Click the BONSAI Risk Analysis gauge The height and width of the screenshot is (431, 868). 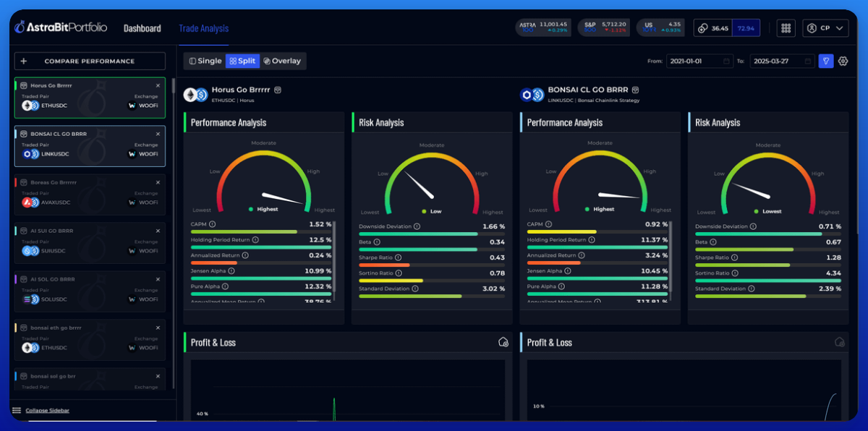[768, 181]
